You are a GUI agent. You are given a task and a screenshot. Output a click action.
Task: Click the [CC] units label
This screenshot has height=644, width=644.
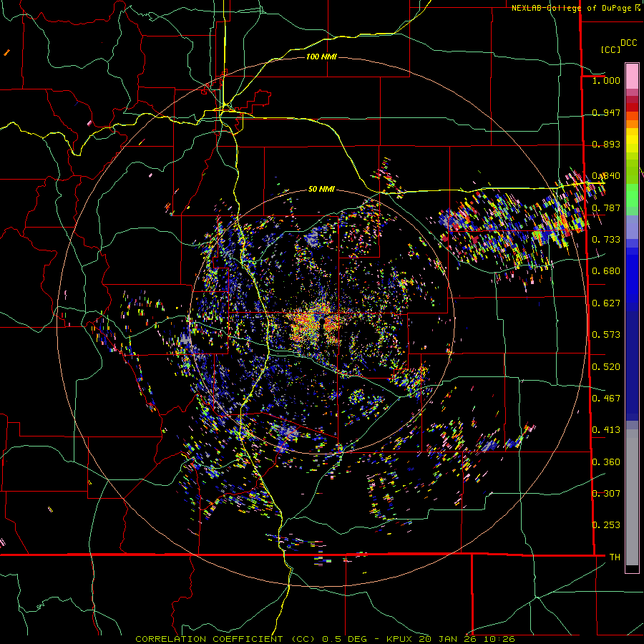click(x=610, y=49)
